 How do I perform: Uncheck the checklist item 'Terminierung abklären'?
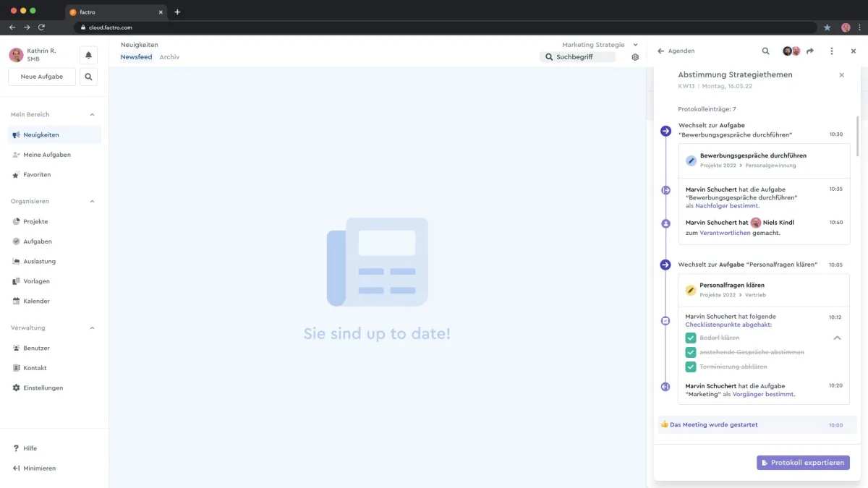pos(690,367)
